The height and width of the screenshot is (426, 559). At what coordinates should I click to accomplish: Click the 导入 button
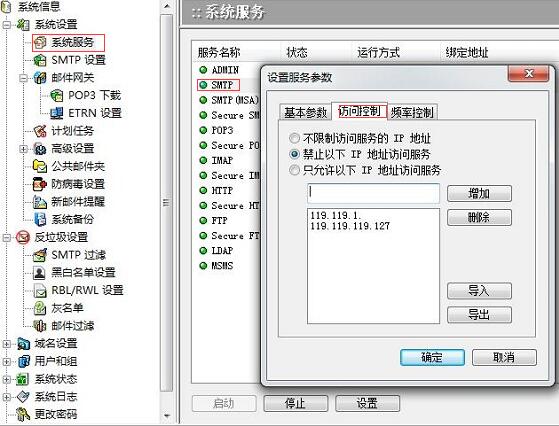tap(479, 291)
